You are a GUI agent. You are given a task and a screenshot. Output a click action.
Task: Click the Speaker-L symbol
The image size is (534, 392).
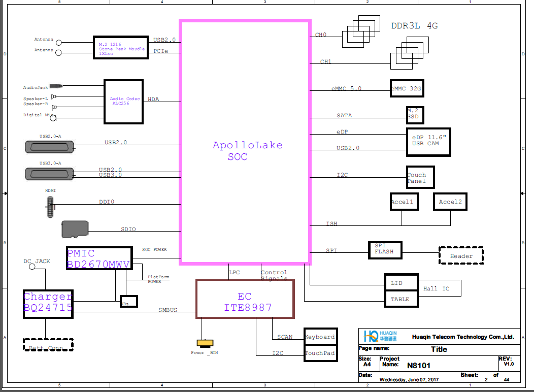click(53, 96)
